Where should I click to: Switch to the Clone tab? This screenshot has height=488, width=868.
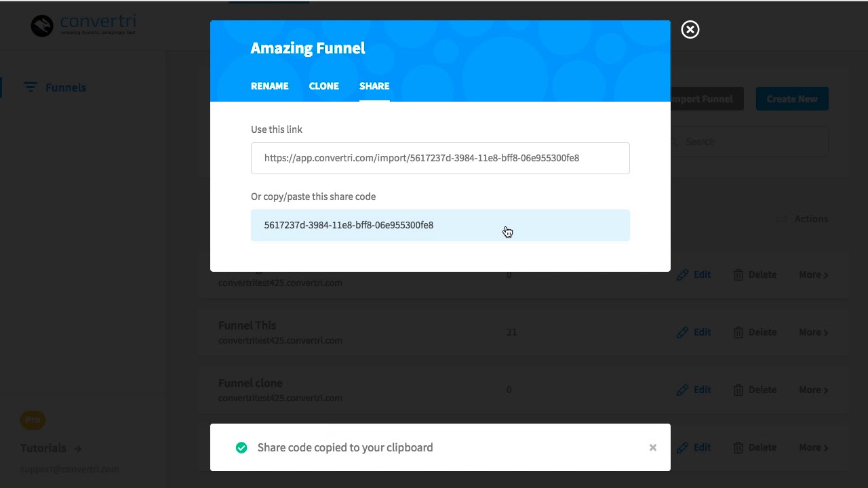[x=323, y=86]
